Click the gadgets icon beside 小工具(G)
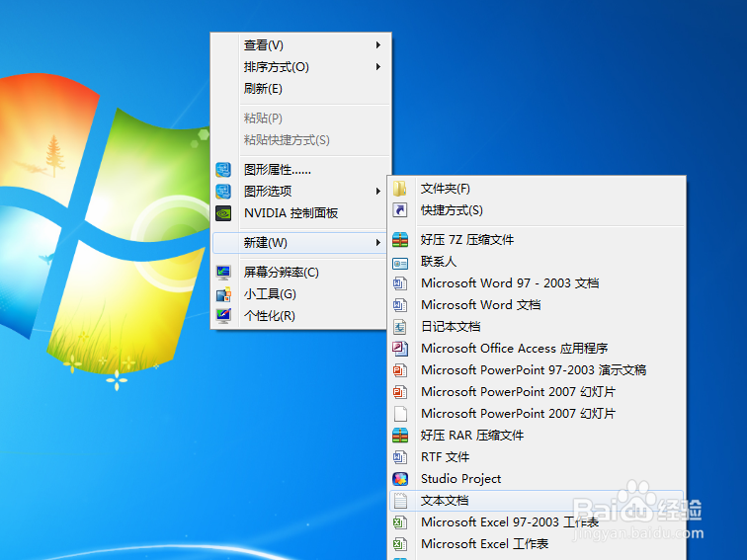747x560 pixels. pos(223,294)
